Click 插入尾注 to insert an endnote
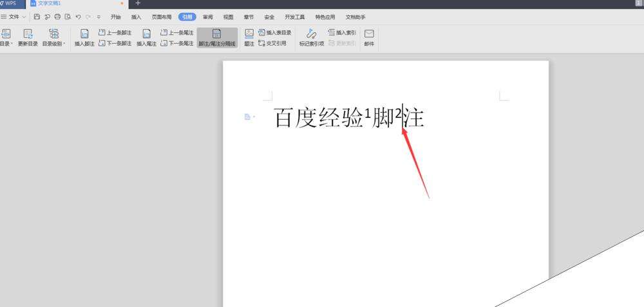The height and width of the screenshot is (307, 644). point(147,38)
